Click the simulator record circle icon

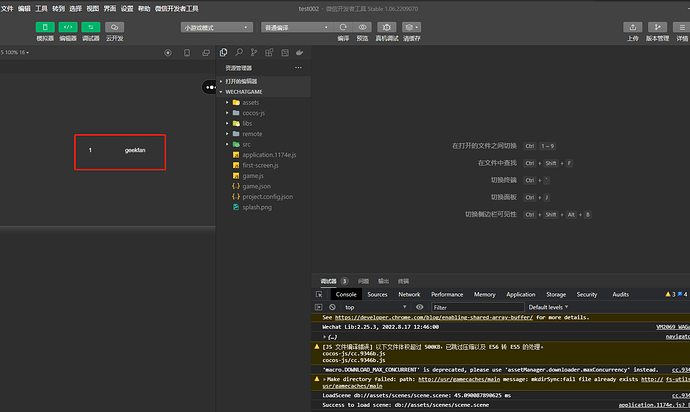point(168,53)
